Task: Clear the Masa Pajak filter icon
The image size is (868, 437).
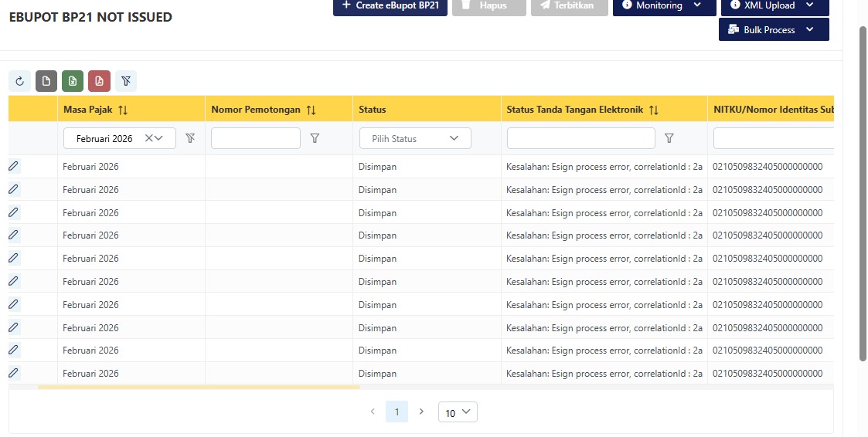Action: [x=190, y=137]
